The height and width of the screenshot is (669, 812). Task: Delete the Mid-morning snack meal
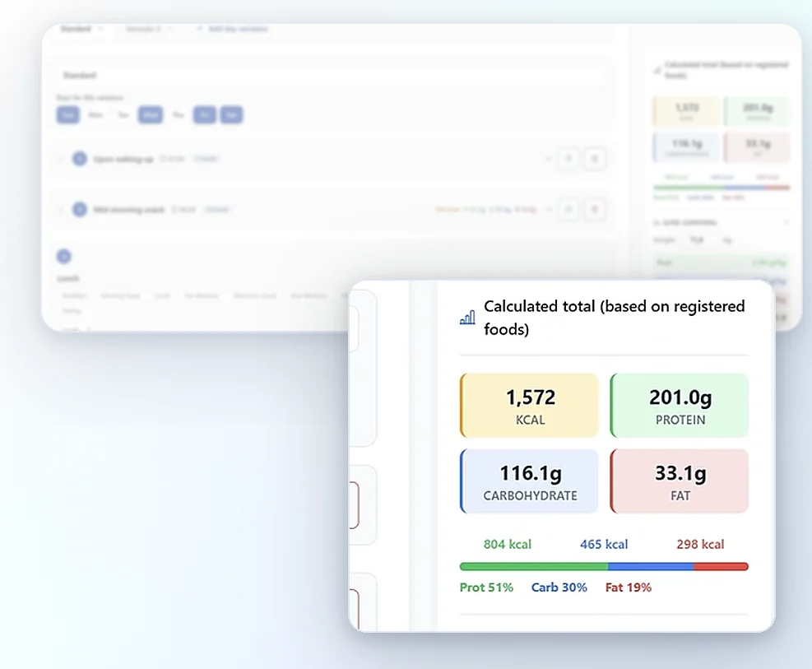click(x=595, y=209)
